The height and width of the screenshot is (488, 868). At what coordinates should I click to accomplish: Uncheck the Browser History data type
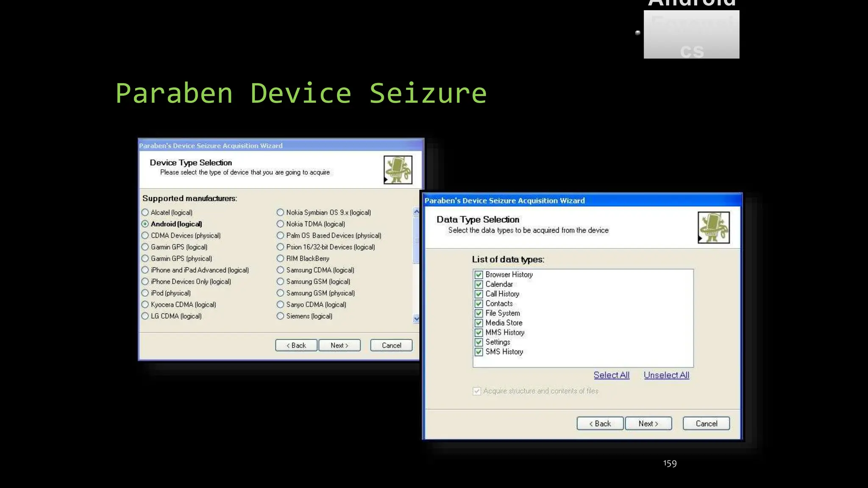[479, 275]
